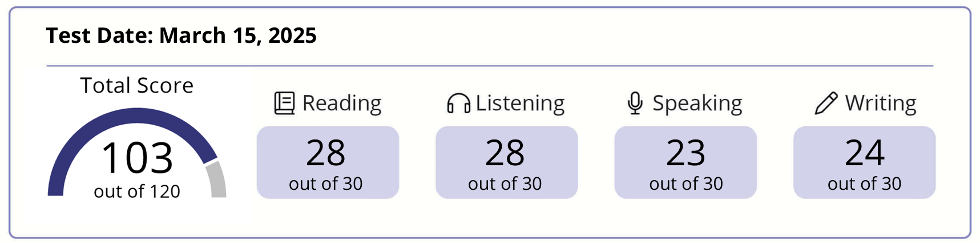Click the gray unfilled end of the score gauge
980x243 pixels.
[x=217, y=180]
